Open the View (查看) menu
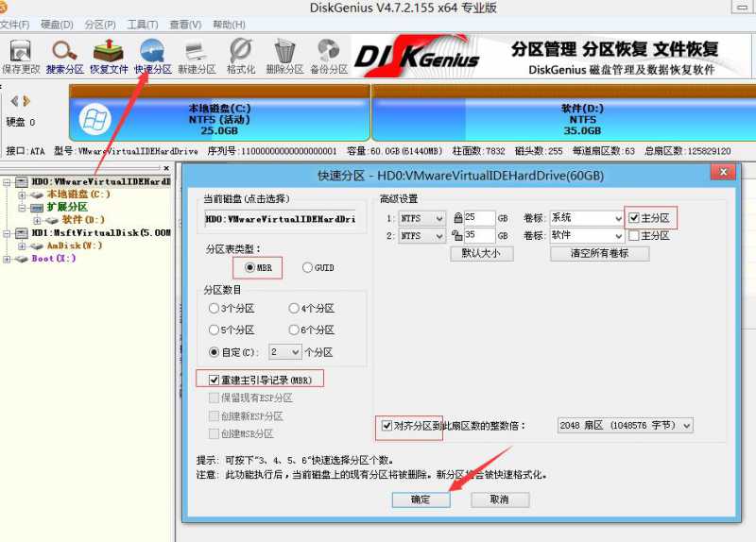The width and height of the screenshot is (756, 542). coord(185,25)
